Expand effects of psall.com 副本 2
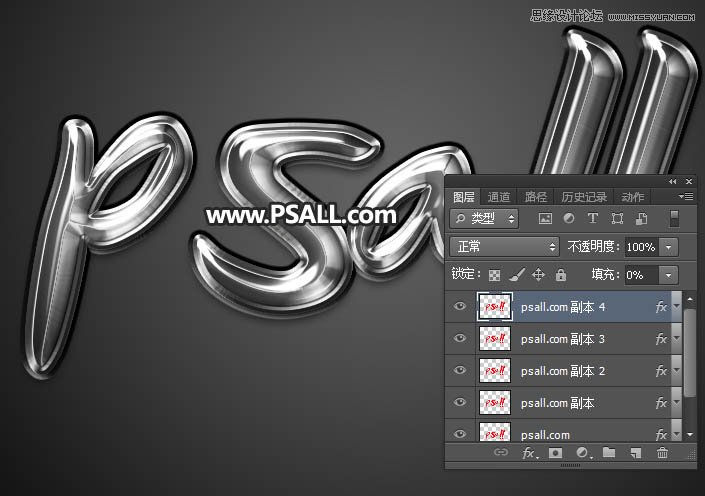 tap(676, 371)
